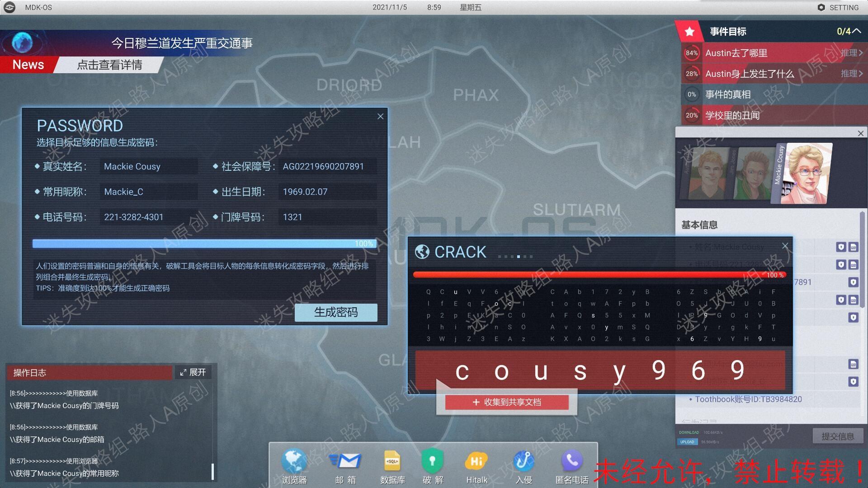The width and height of the screenshot is (868, 488).
Task: Click the 点击查看详情 news link
Action: (109, 65)
